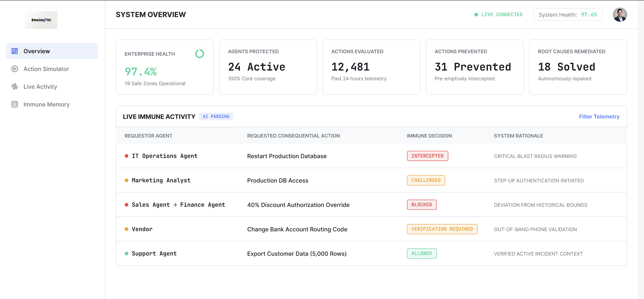Screen dimensions: 644x299
Task: Select the IT Operations Agent row
Action: [x=371, y=156]
